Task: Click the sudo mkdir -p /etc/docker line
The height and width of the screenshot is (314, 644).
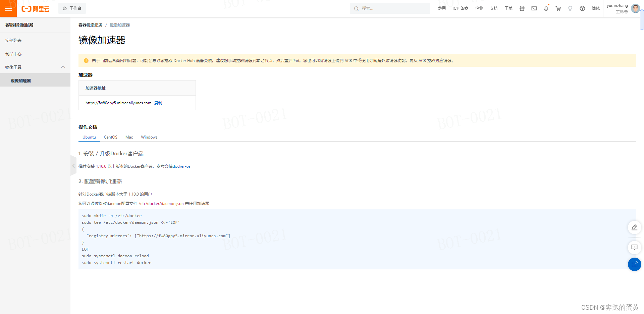Action: [x=112, y=216]
